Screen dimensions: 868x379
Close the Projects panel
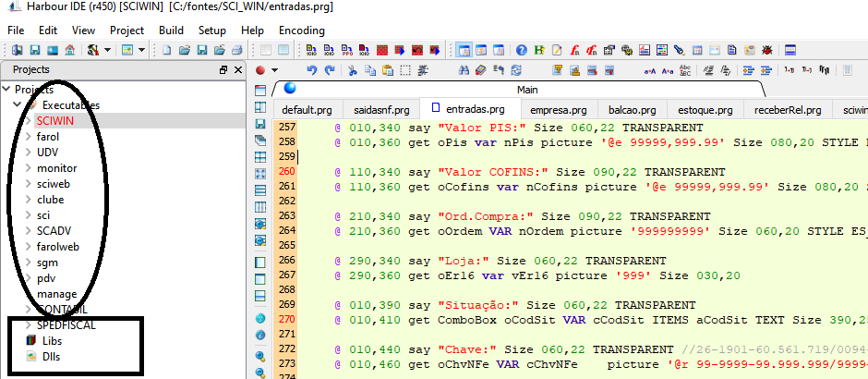[237, 70]
